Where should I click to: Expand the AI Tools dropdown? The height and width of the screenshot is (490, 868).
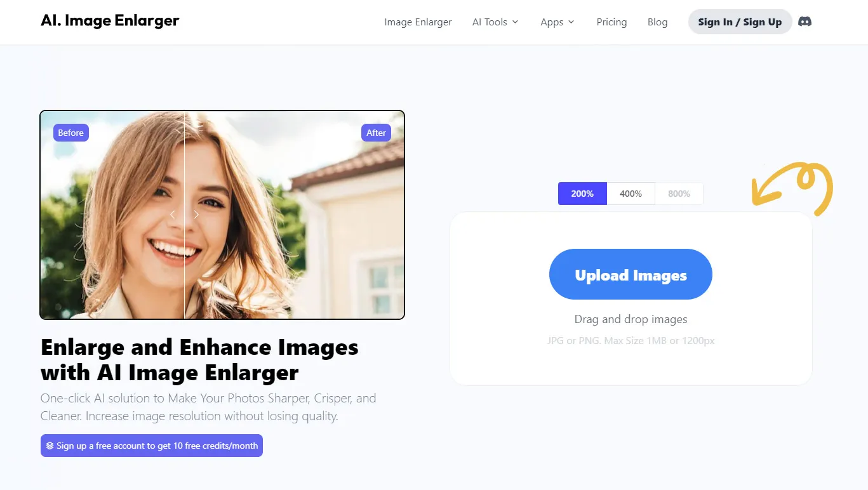pos(495,22)
